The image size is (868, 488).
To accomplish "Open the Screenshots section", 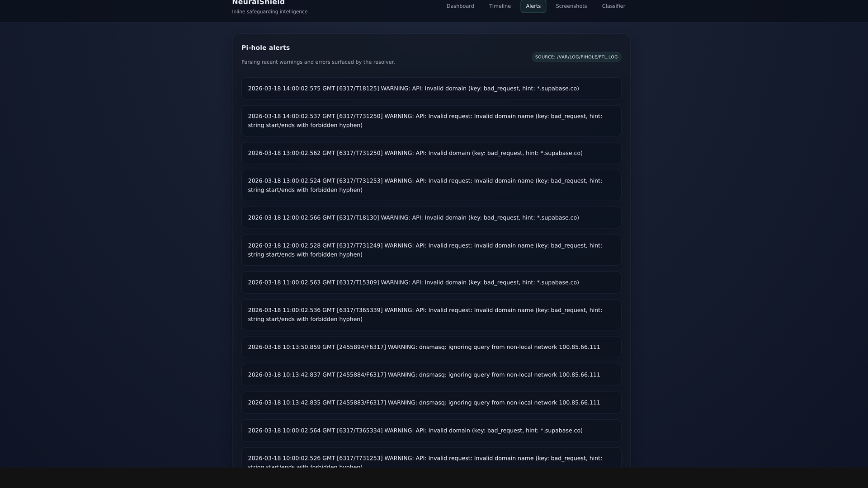I will click(571, 6).
